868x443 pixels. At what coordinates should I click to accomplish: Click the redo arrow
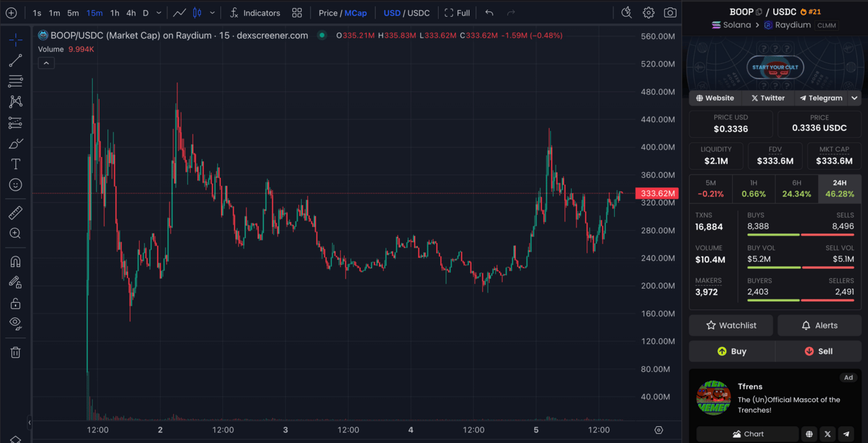[x=511, y=13]
